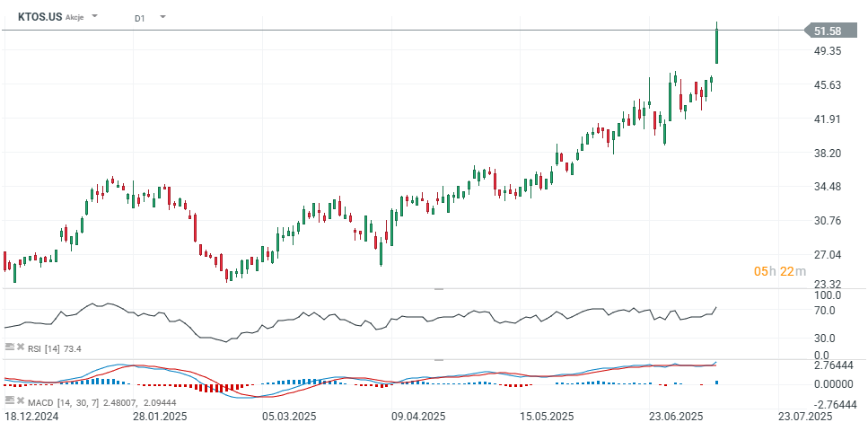Screen dimensions: 868x431
Task: Click the 18.12.2024 date label
Action: coord(31,416)
